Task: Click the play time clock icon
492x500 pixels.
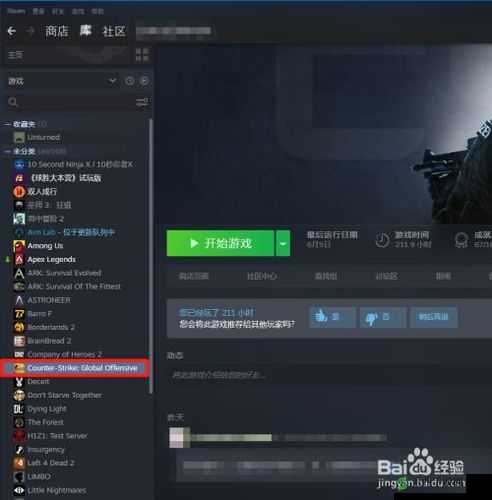Action: point(382,240)
